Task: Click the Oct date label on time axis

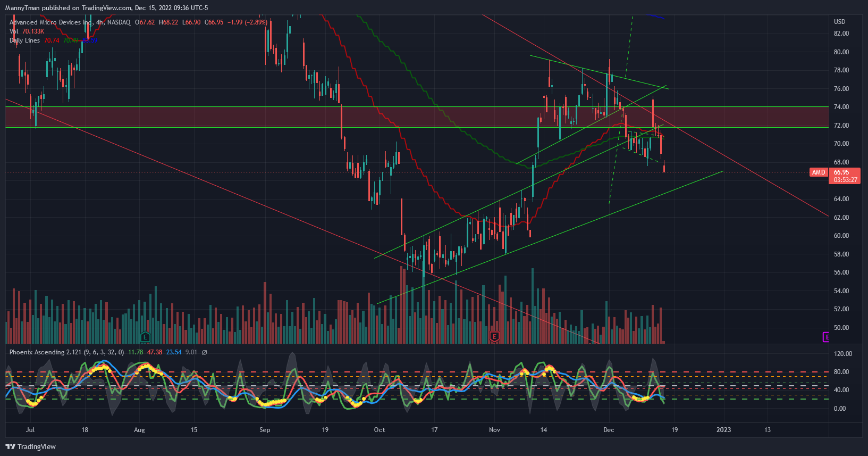Action: (x=380, y=430)
